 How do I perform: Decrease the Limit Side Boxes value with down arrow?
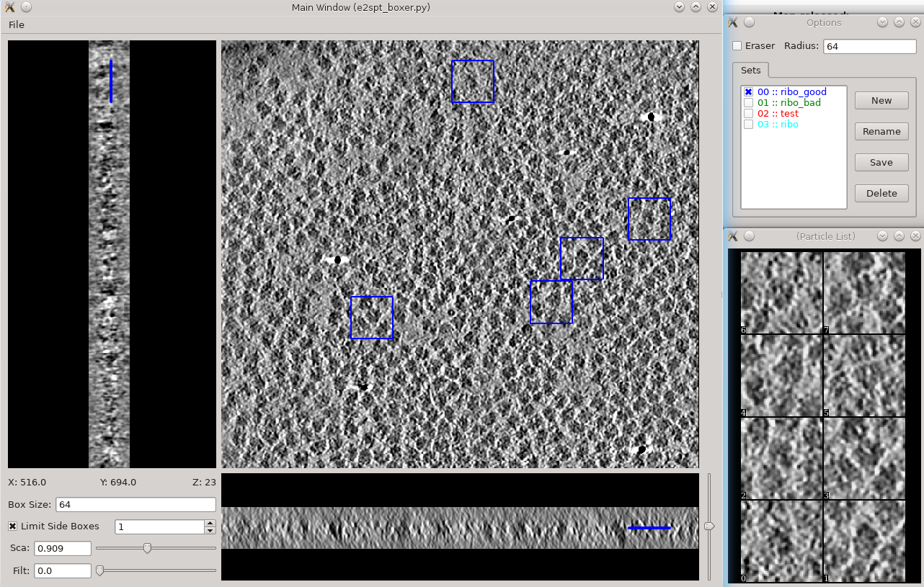tap(210, 531)
